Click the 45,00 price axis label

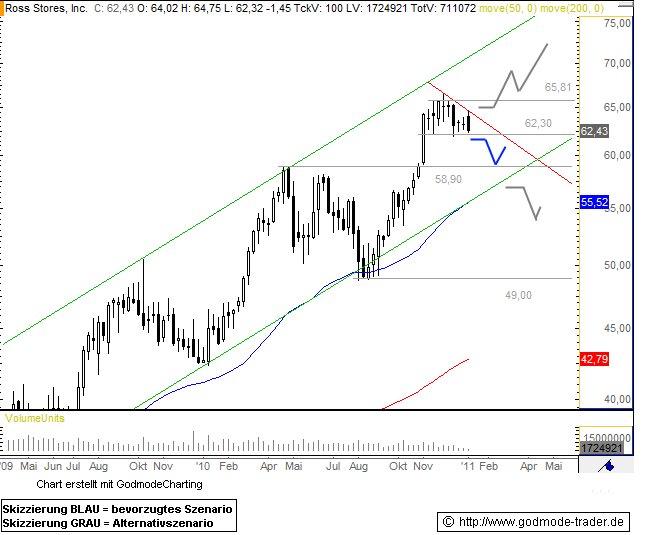[x=617, y=328]
